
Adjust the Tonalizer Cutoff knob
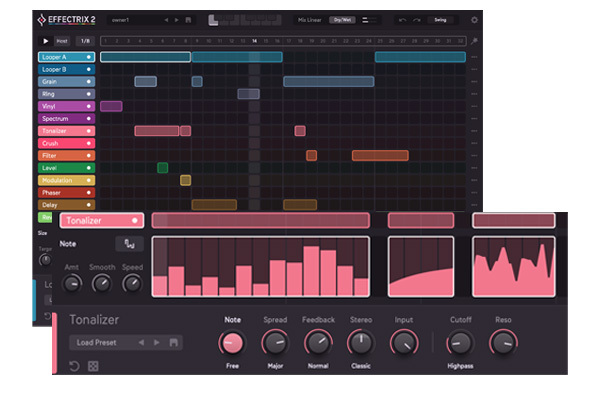460,343
